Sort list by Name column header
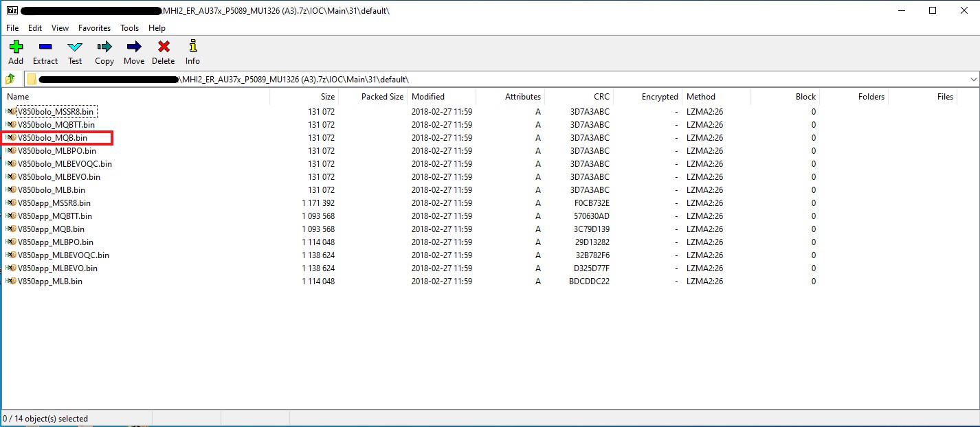Viewport: 980px width, 427px height. click(18, 97)
